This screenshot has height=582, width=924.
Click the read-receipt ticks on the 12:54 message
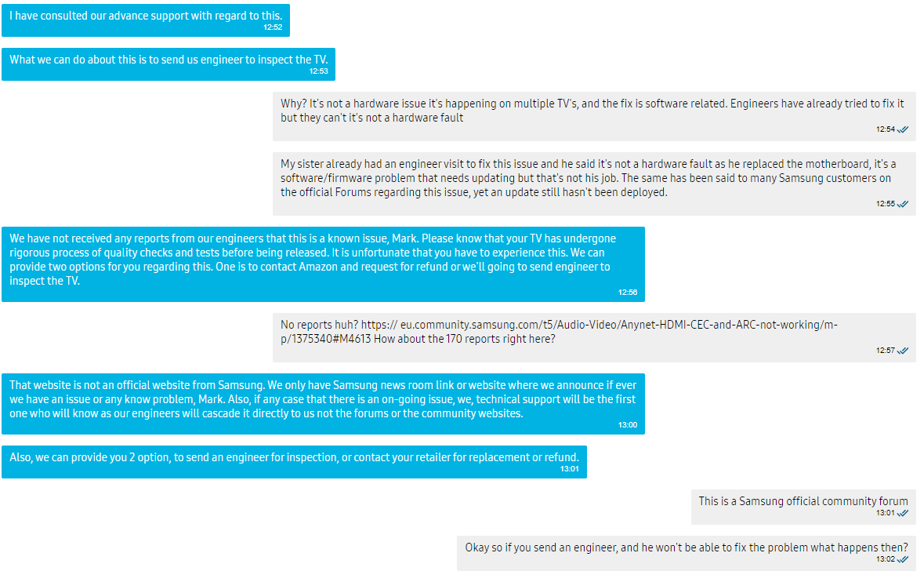pyautogui.click(x=903, y=129)
